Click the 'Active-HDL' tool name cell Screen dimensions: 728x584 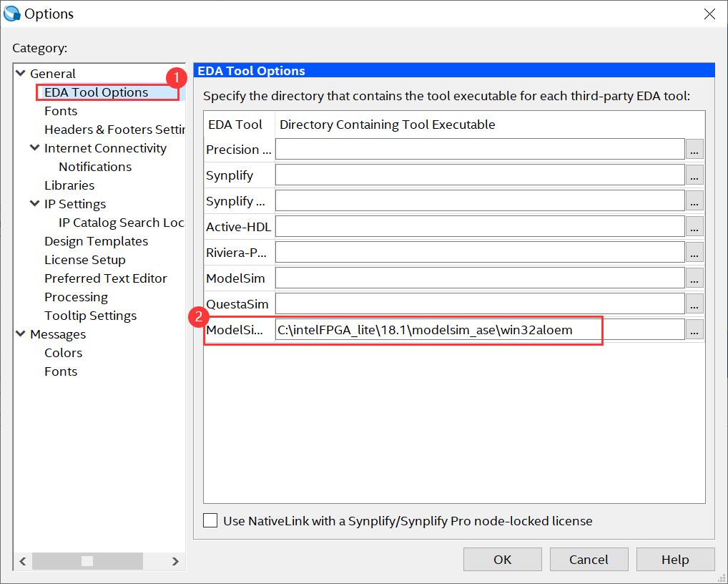tap(239, 227)
